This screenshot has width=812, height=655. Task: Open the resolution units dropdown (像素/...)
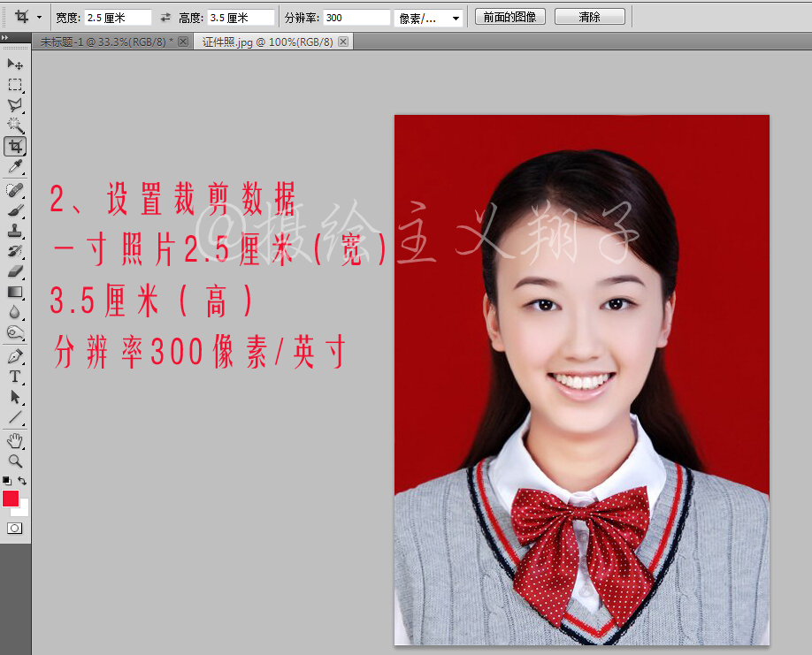429,18
